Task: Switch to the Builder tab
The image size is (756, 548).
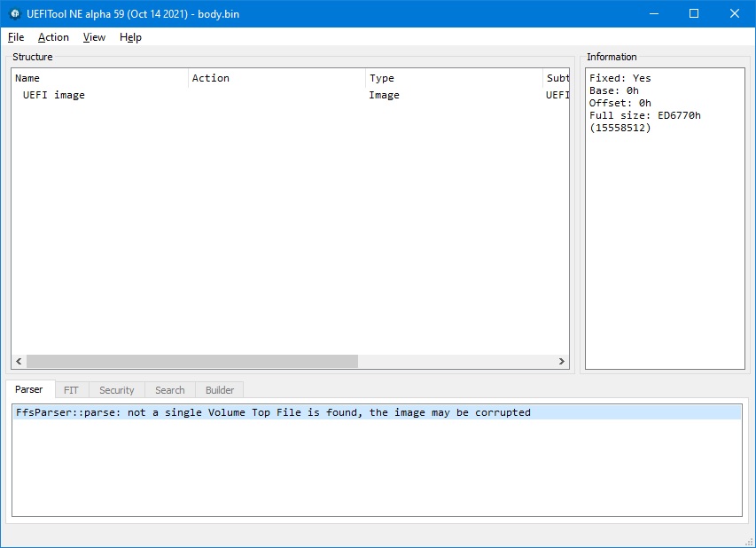Action: point(220,390)
